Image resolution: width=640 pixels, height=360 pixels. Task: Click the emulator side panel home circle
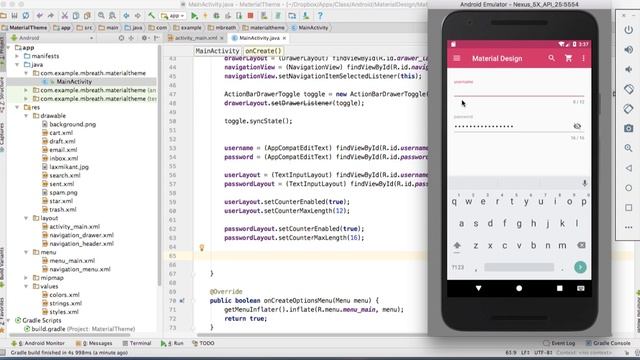click(x=629, y=188)
